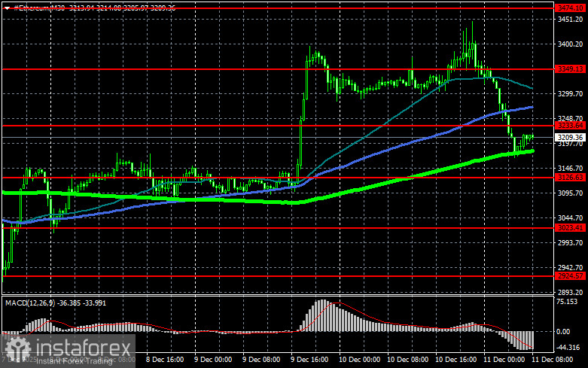Click the 11 Dec 00:00 time label
The width and height of the screenshot is (588, 368).
pyautogui.click(x=504, y=360)
